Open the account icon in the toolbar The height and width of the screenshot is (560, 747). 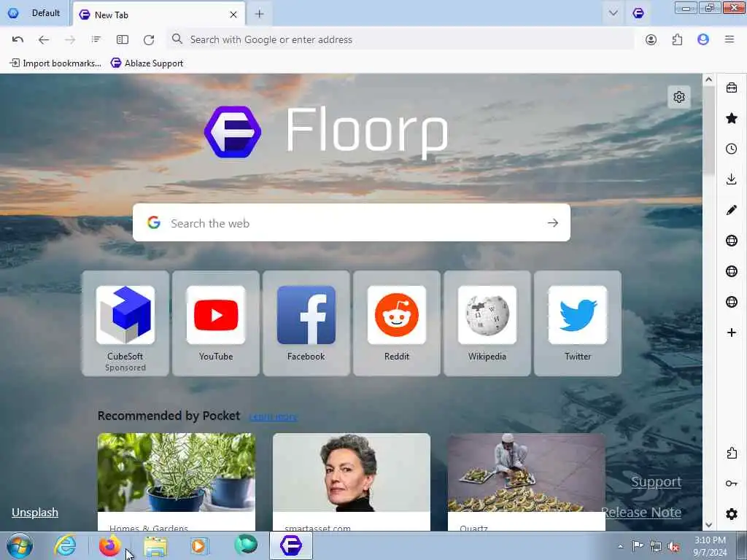651,39
